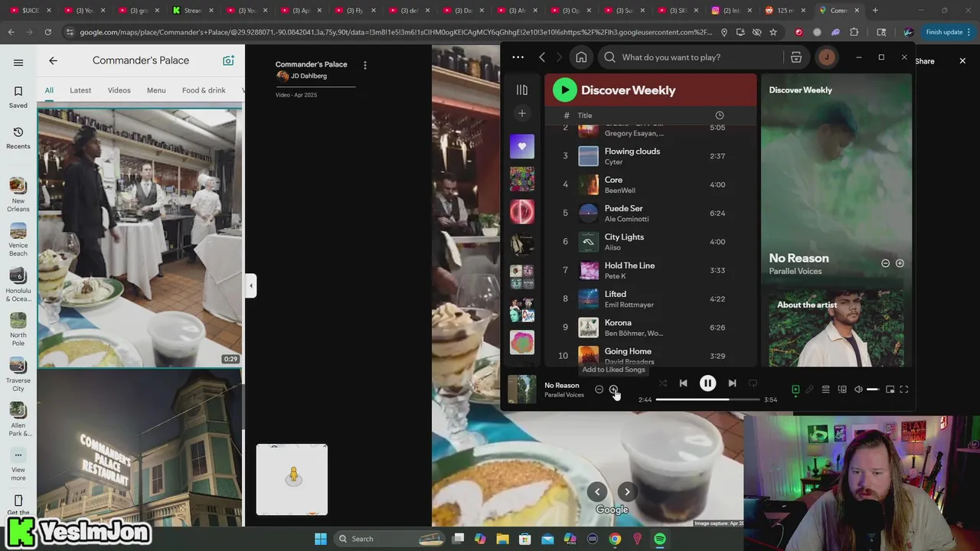Select track Flowing clouds by Cyter
Image resolution: width=980 pixels, height=551 pixels.
coord(651,156)
